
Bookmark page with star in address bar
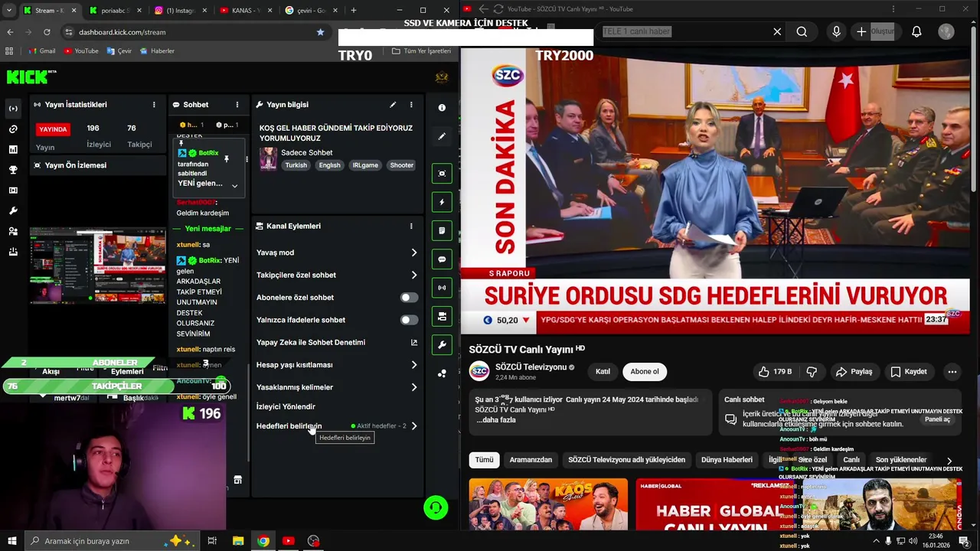point(320,32)
